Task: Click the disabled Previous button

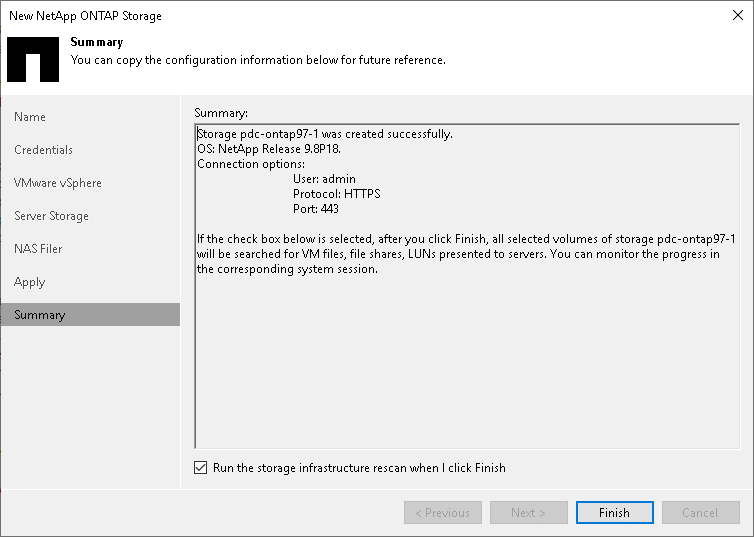Action: 443,512
